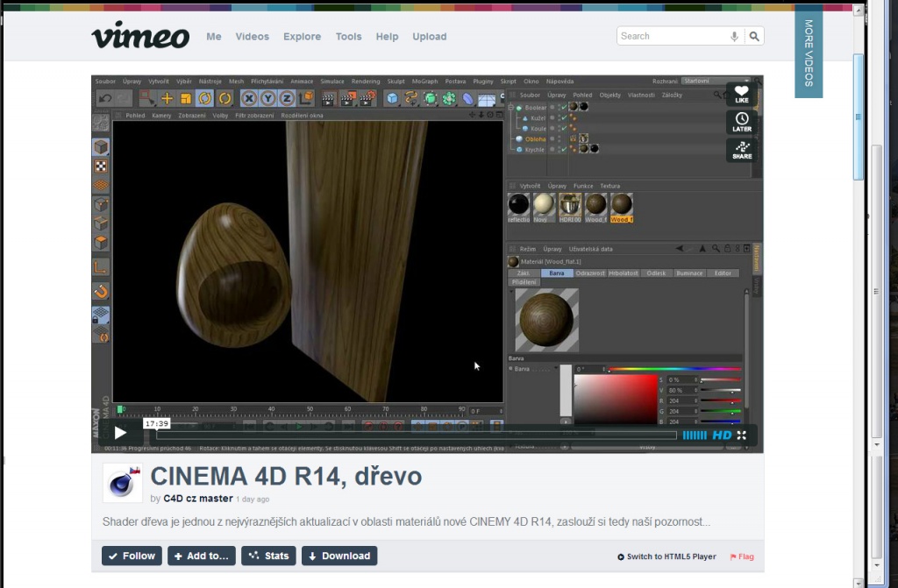Select the Scale tool icon
Screen dimensions: 898x588
pos(186,98)
